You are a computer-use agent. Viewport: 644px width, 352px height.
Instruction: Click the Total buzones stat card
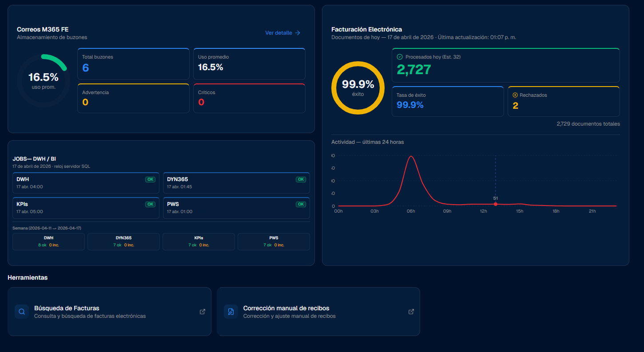[x=133, y=63]
